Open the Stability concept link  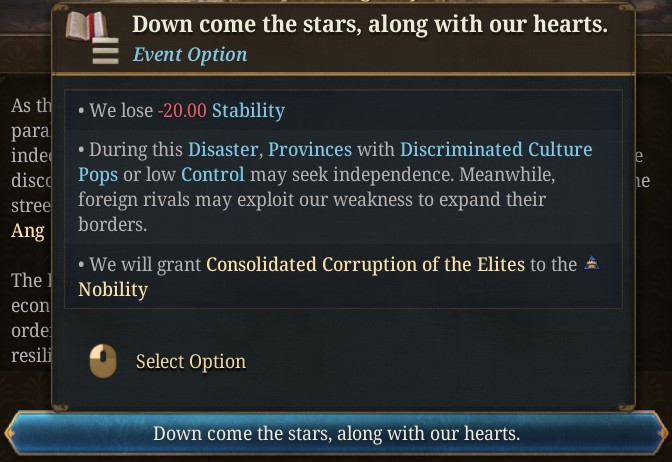[x=248, y=111]
